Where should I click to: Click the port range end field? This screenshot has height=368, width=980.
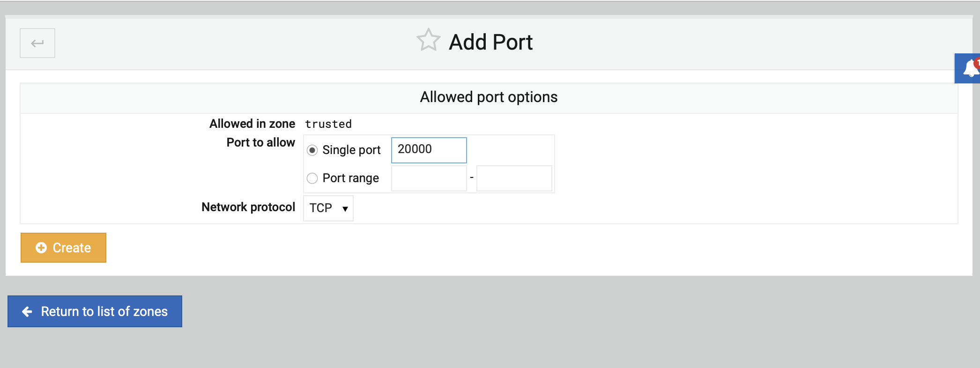(514, 178)
